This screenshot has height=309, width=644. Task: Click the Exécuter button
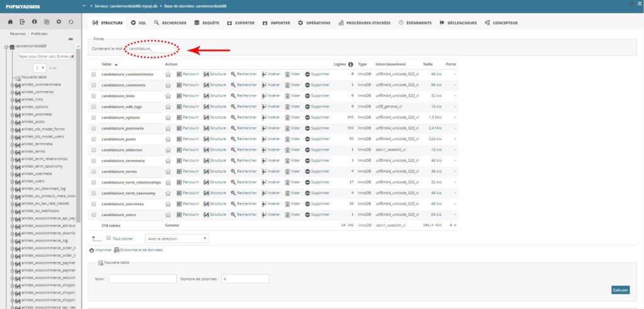coord(619,290)
